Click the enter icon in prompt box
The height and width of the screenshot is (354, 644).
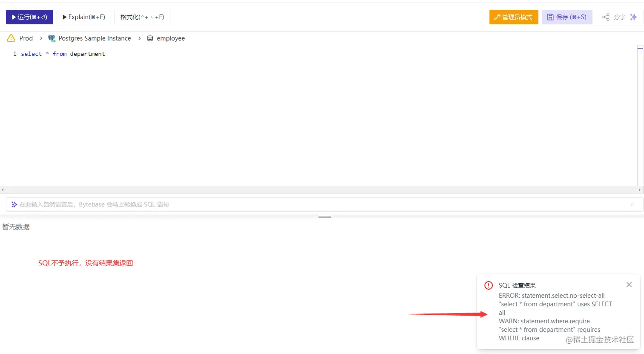(x=632, y=204)
